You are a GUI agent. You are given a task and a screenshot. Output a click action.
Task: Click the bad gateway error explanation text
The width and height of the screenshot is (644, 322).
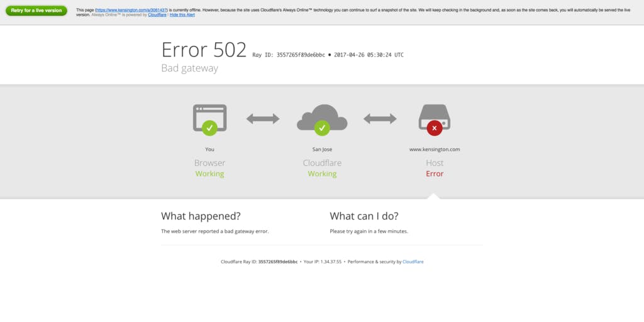(x=215, y=231)
